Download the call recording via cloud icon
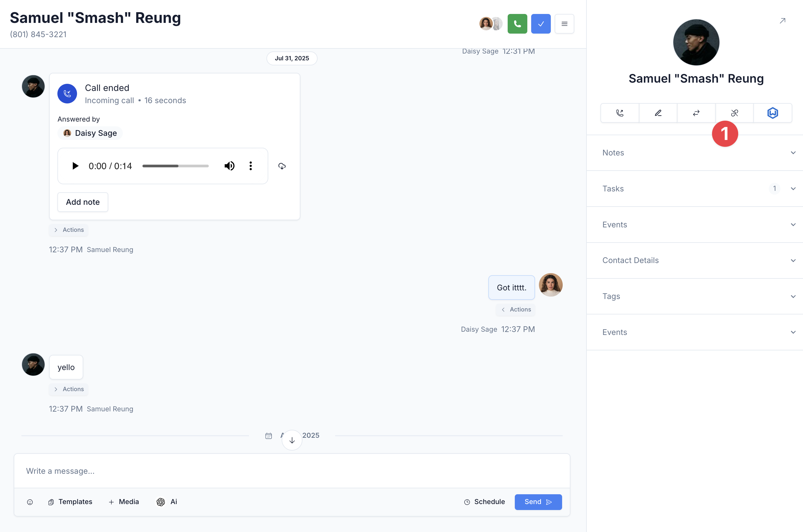 tap(282, 166)
